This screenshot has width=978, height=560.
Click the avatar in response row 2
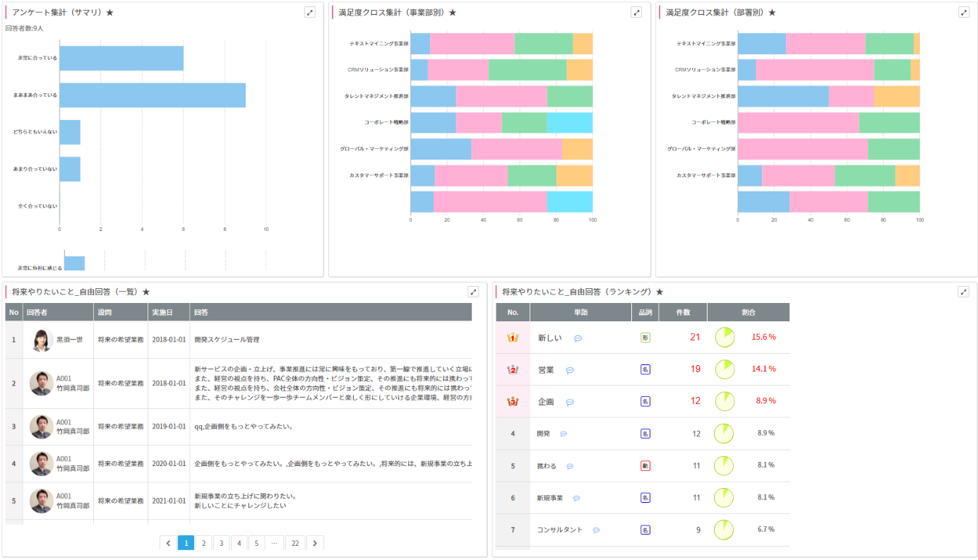pyautogui.click(x=42, y=383)
